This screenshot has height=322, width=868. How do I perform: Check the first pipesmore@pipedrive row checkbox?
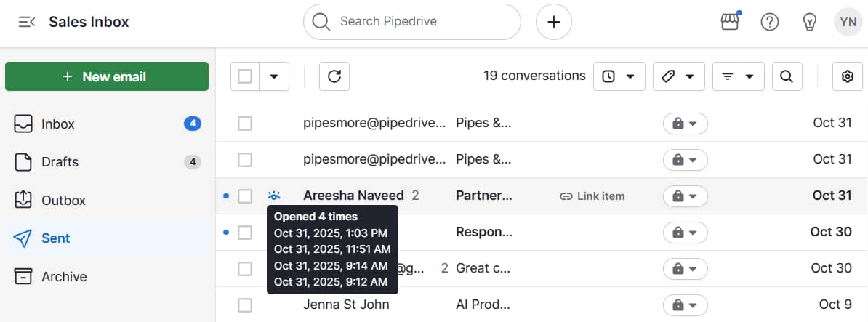tap(245, 124)
